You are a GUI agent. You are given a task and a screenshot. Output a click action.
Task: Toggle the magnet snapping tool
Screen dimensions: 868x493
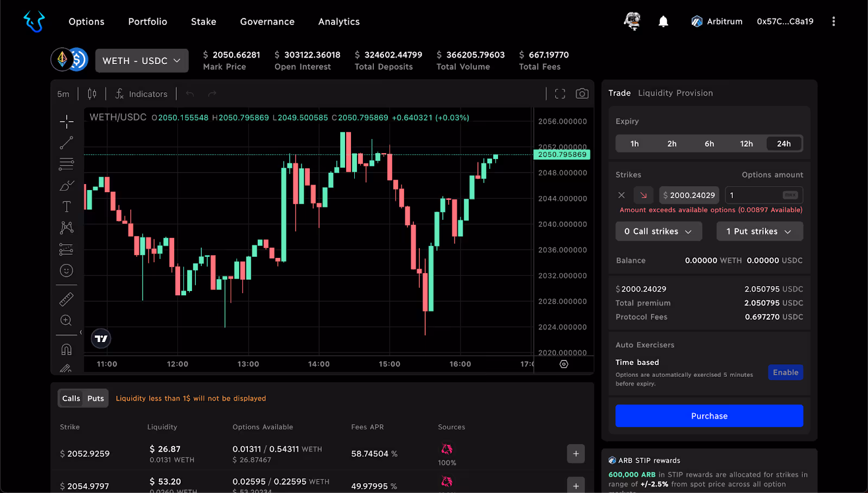66,349
